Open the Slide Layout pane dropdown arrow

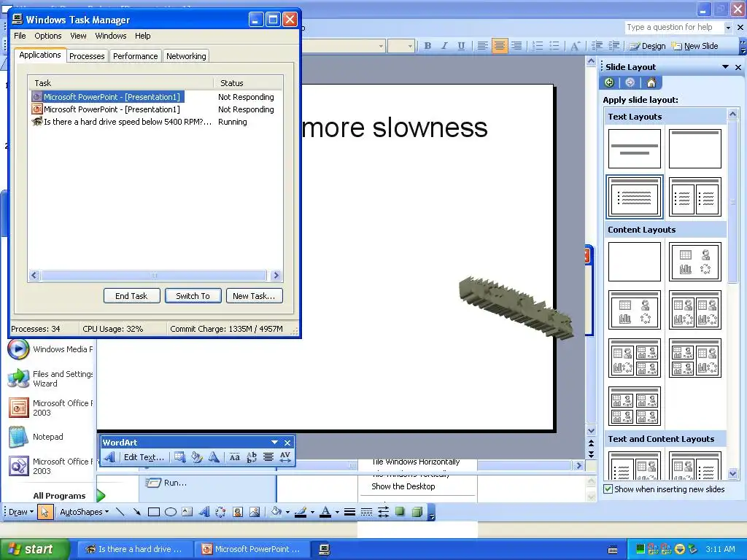725,67
